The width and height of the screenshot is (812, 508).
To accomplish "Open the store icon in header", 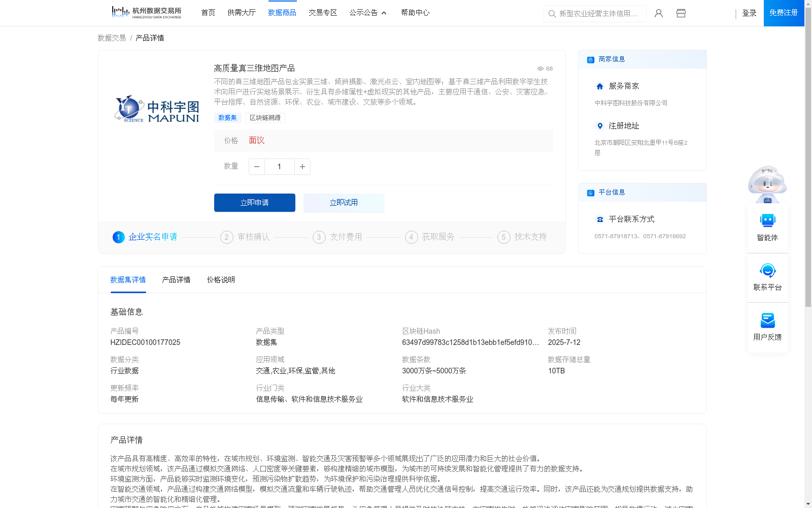I will click(x=681, y=13).
